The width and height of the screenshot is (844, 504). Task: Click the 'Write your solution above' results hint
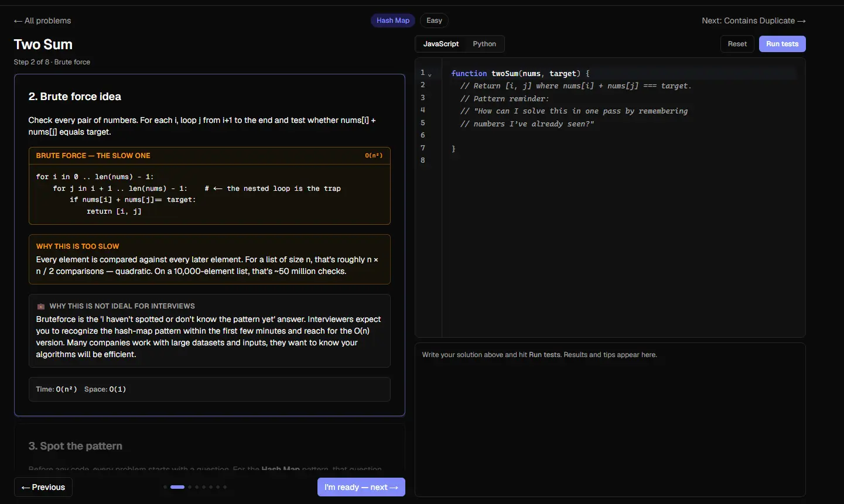point(539,355)
